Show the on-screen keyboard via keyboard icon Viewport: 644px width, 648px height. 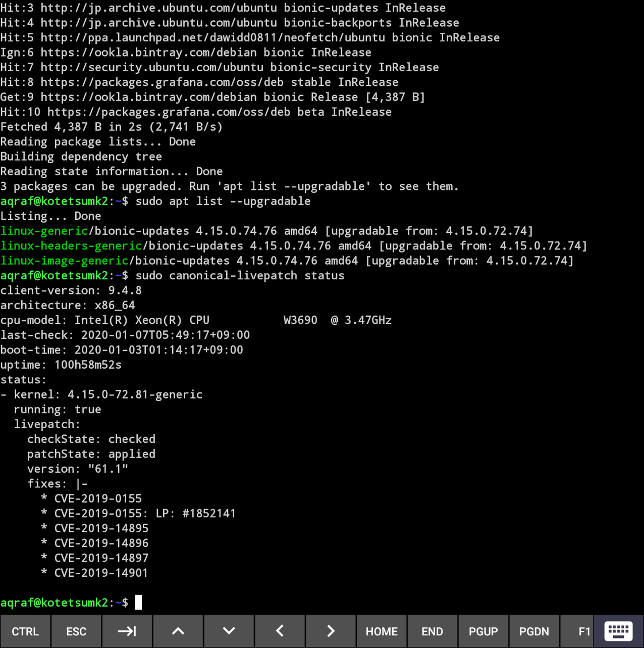click(x=618, y=631)
